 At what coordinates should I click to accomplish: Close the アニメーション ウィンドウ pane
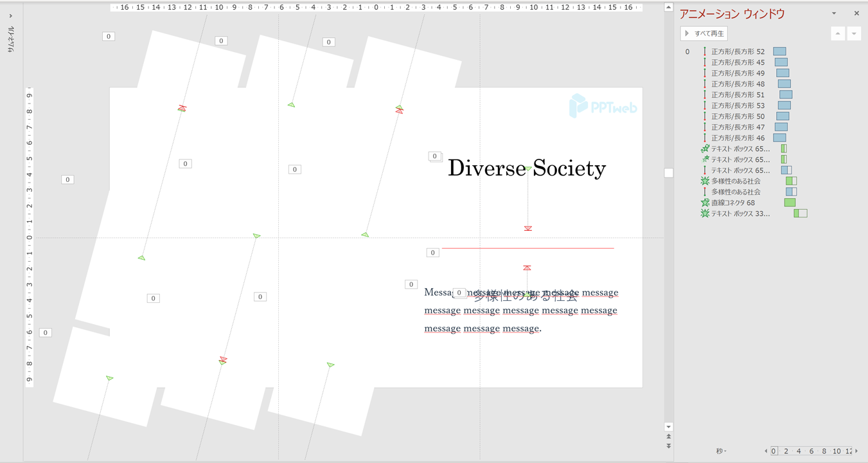pyautogui.click(x=856, y=14)
